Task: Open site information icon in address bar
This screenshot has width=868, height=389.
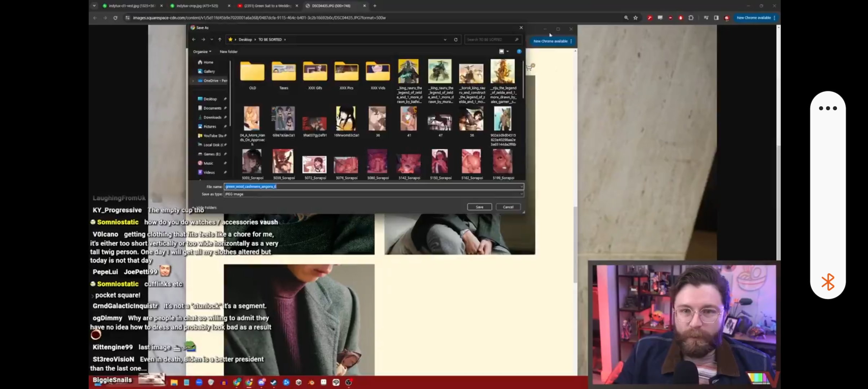Action: point(127,18)
